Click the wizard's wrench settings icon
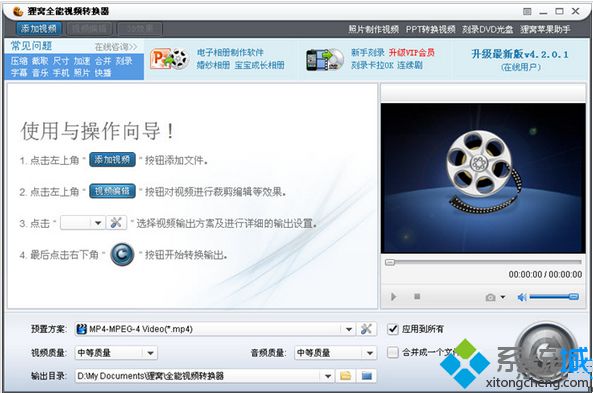This screenshot has height=393, width=593. point(116,223)
